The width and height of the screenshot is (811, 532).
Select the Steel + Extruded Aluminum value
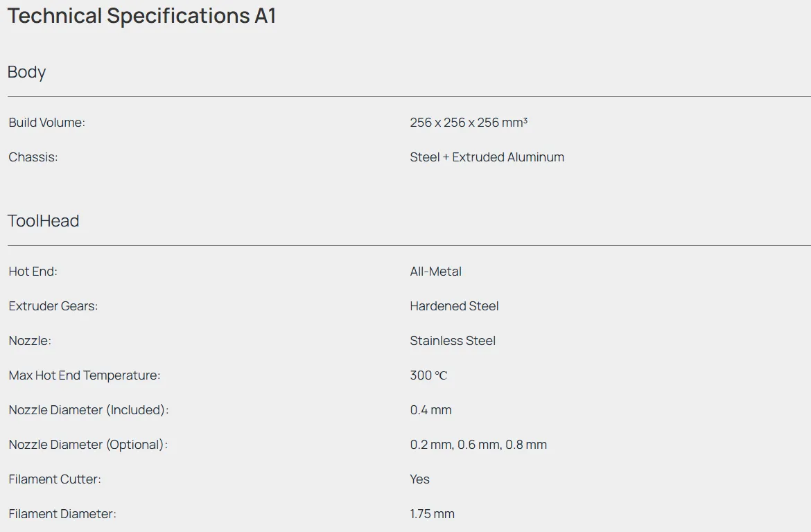pos(487,157)
